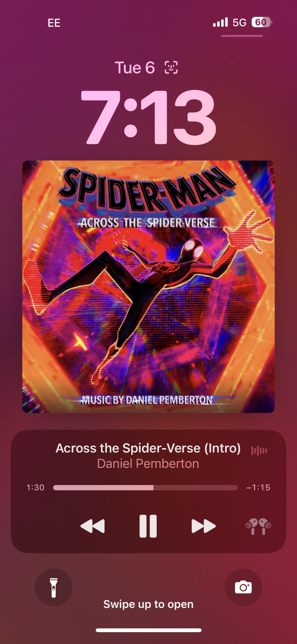Pause the playing track
297x644 pixels.
(x=148, y=526)
